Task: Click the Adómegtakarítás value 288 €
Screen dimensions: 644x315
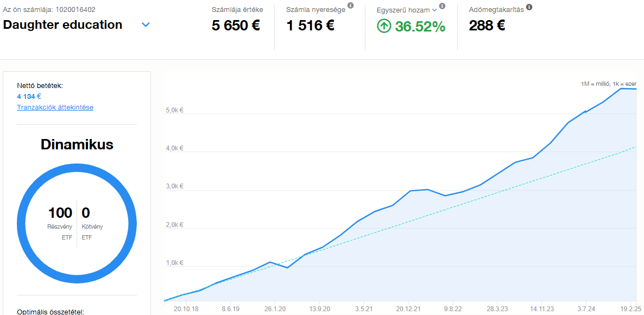Action: [487, 26]
